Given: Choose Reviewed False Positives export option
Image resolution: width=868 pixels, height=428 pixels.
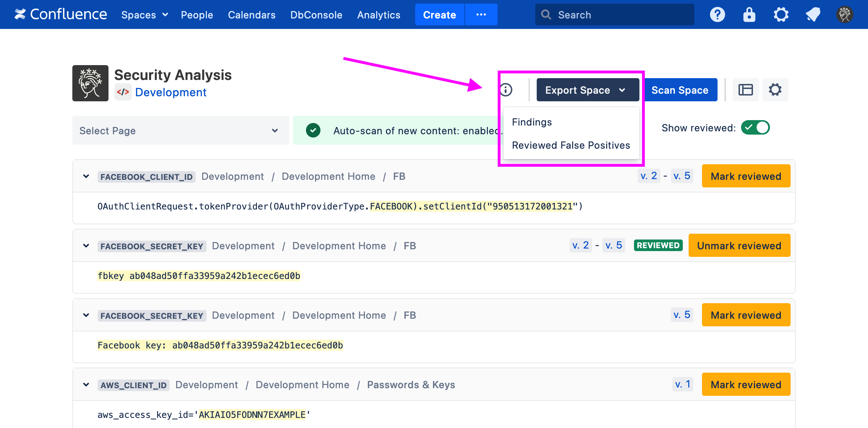Looking at the screenshot, I should click(571, 145).
